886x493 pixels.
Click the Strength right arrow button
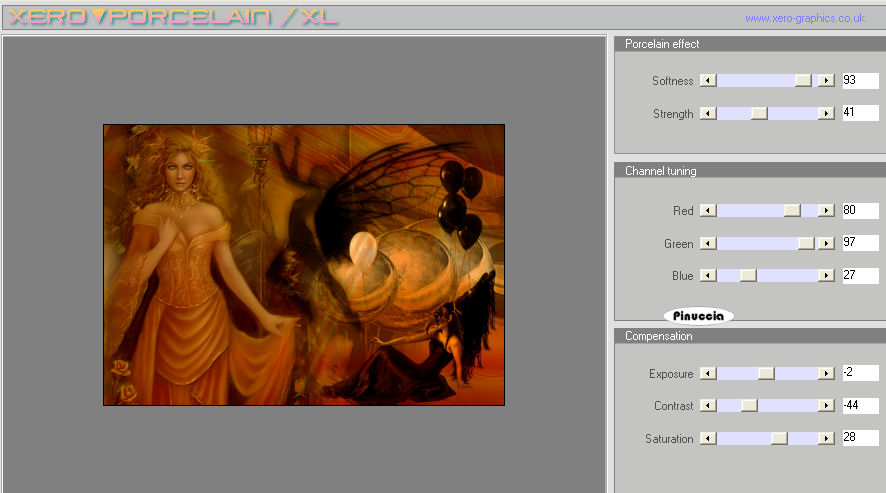tap(826, 113)
